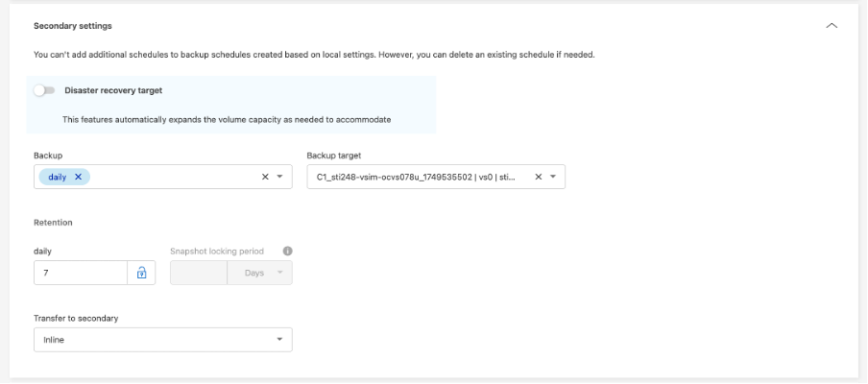Click the C1_sti248 backup target text
The height and width of the screenshot is (384, 868).
(x=417, y=177)
